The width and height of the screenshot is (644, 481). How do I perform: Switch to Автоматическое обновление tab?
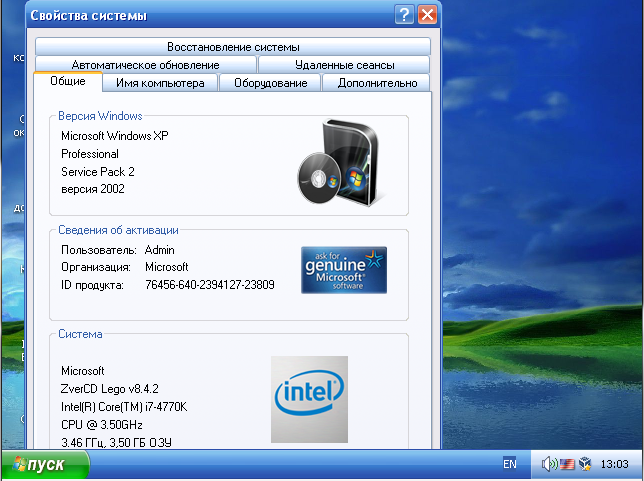(145, 65)
